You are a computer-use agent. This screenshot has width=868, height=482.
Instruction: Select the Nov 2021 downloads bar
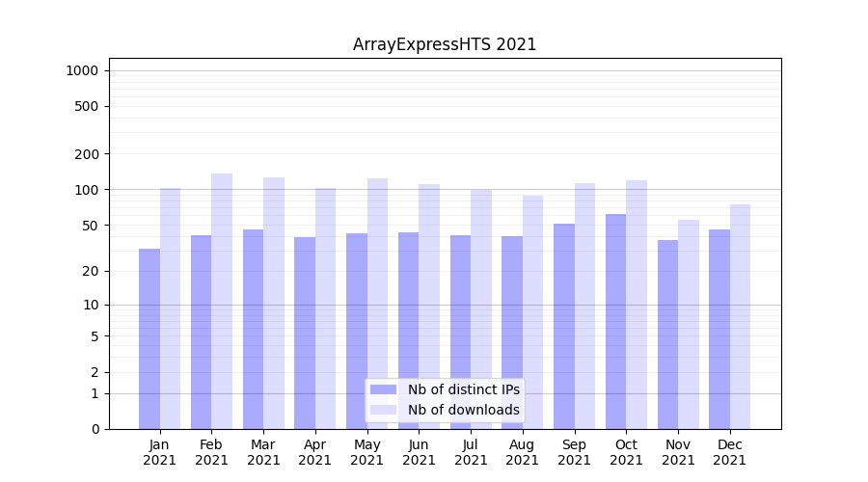[689, 324]
